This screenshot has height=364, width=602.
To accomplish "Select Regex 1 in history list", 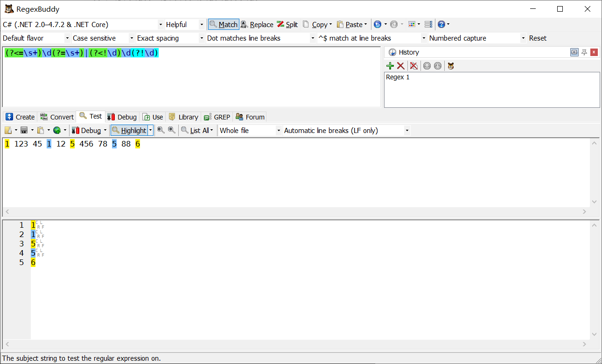I will 398,77.
